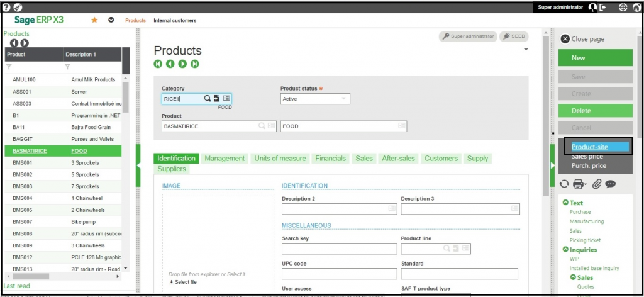Collapse the Inquiries section
Viewport: 644px width, 297px height.
point(565,250)
